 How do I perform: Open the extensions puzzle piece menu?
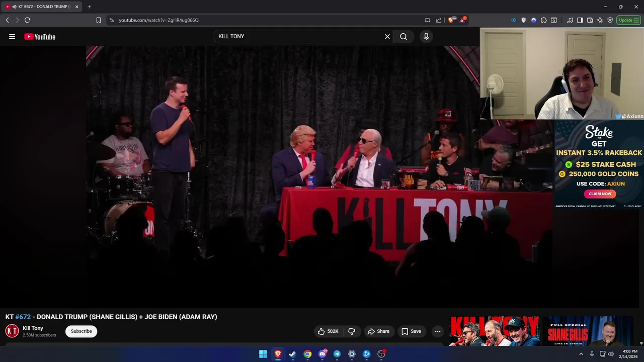(544, 20)
